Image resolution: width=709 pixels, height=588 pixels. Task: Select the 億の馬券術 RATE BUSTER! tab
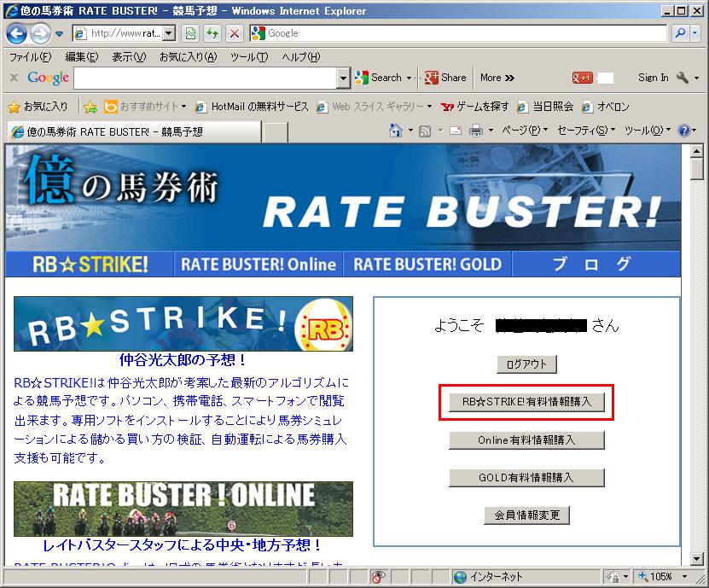[x=134, y=131]
